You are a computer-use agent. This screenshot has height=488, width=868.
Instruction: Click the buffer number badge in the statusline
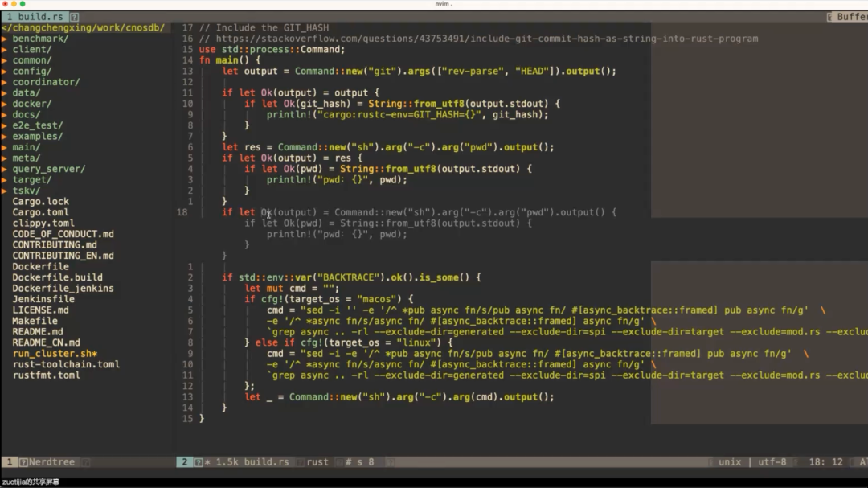(186, 462)
